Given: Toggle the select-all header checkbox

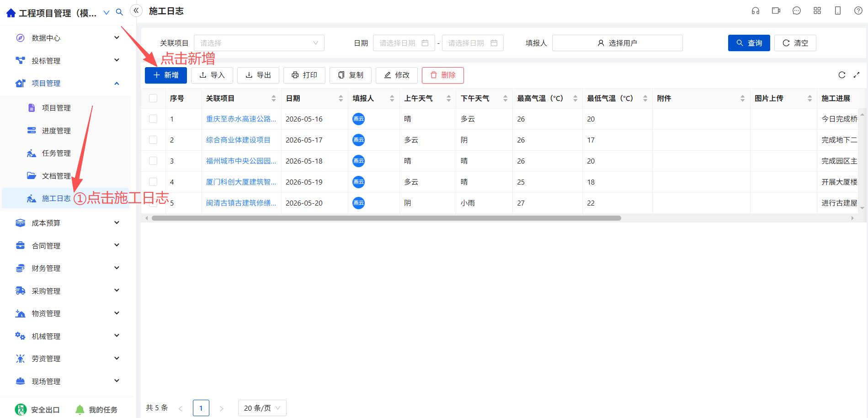Looking at the screenshot, I should [x=153, y=98].
